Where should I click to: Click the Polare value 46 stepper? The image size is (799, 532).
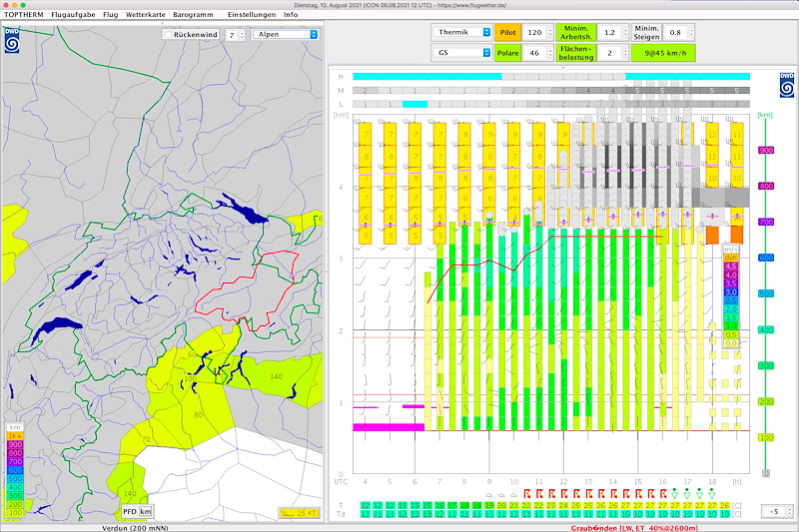pyautogui.click(x=550, y=53)
